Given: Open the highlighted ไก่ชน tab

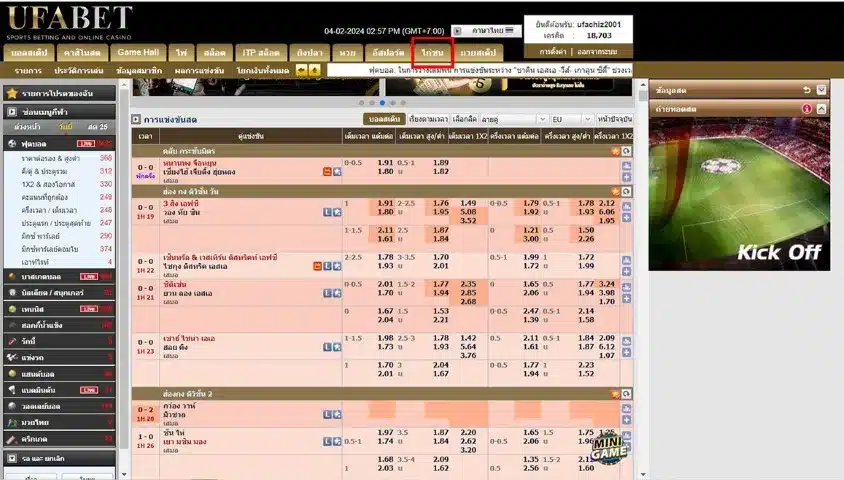Looking at the screenshot, I should click(x=432, y=52).
